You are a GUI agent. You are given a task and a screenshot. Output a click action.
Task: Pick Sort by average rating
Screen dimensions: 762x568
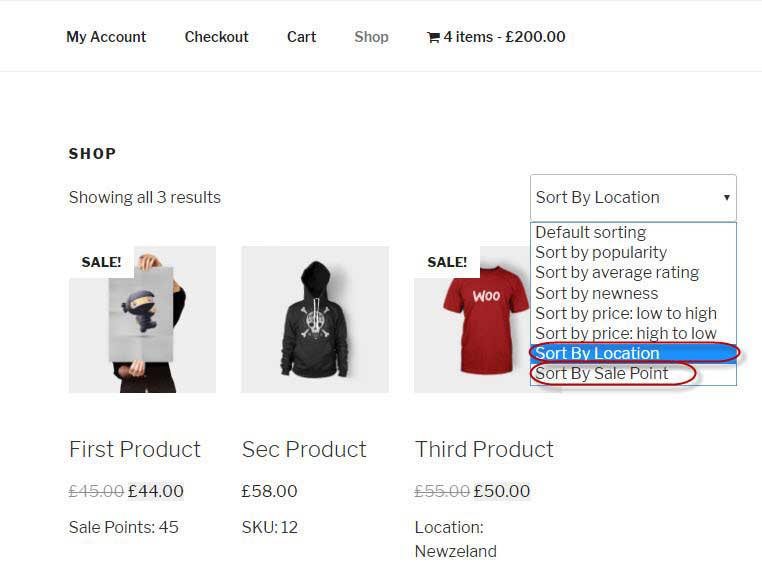(617, 272)
